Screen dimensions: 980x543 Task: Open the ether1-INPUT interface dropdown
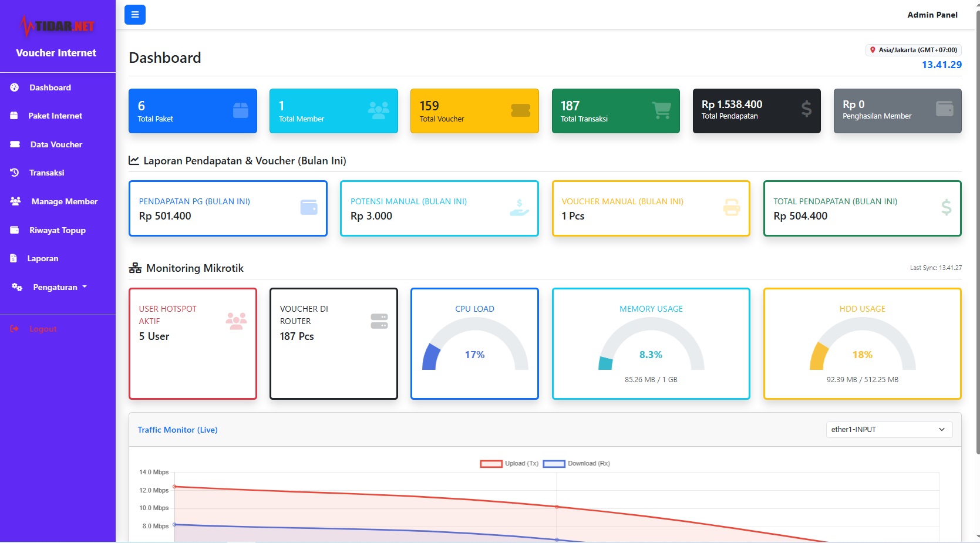click(x=889, y=430)
